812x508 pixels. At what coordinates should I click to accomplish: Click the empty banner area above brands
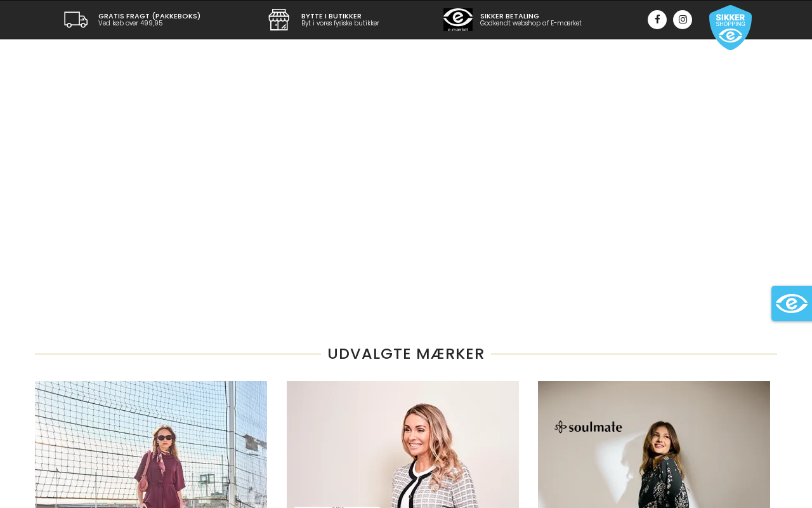pos(406,184)
